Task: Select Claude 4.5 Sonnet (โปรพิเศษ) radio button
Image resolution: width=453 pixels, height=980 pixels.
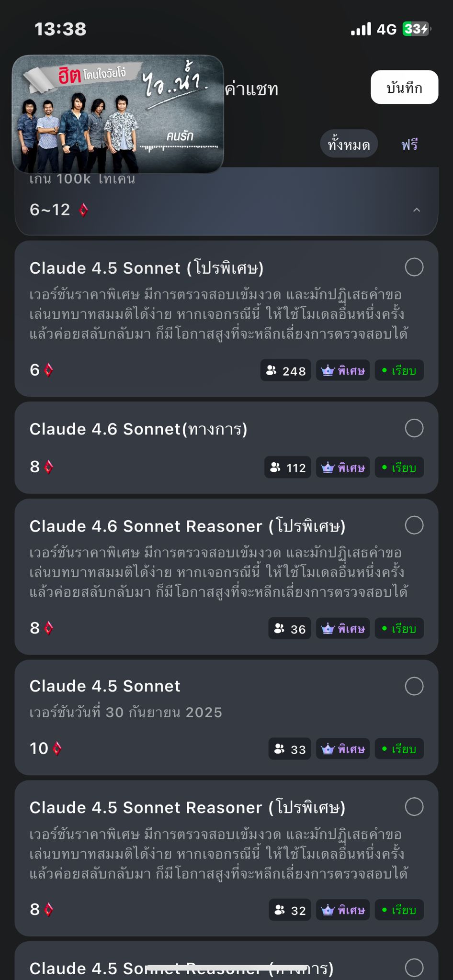Action: (x=414, y=267)
